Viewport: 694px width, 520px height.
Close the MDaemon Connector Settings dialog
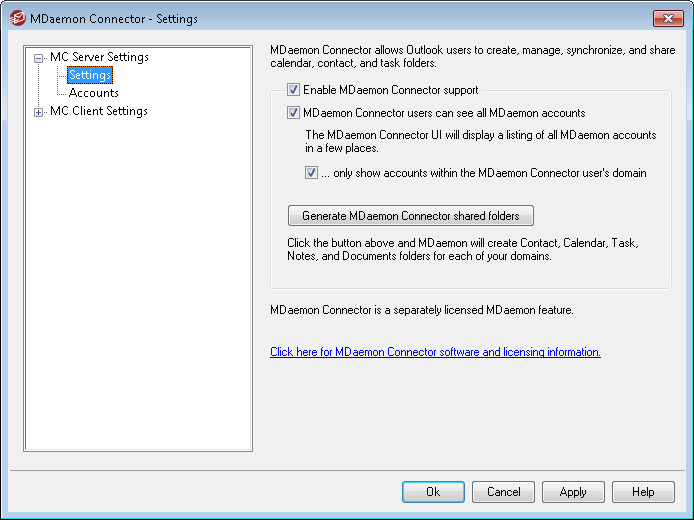pyautogui.click(x=667, y=18)
